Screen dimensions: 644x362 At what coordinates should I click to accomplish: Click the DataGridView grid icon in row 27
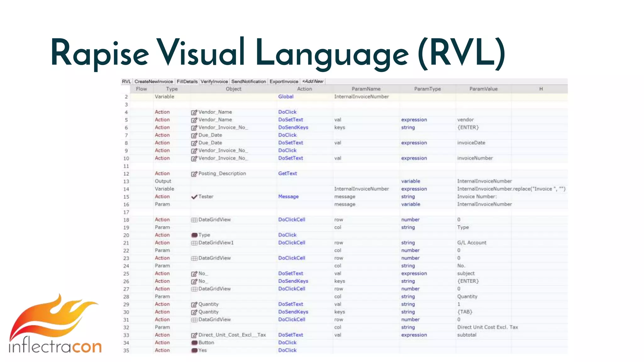[x=194, y=289]
